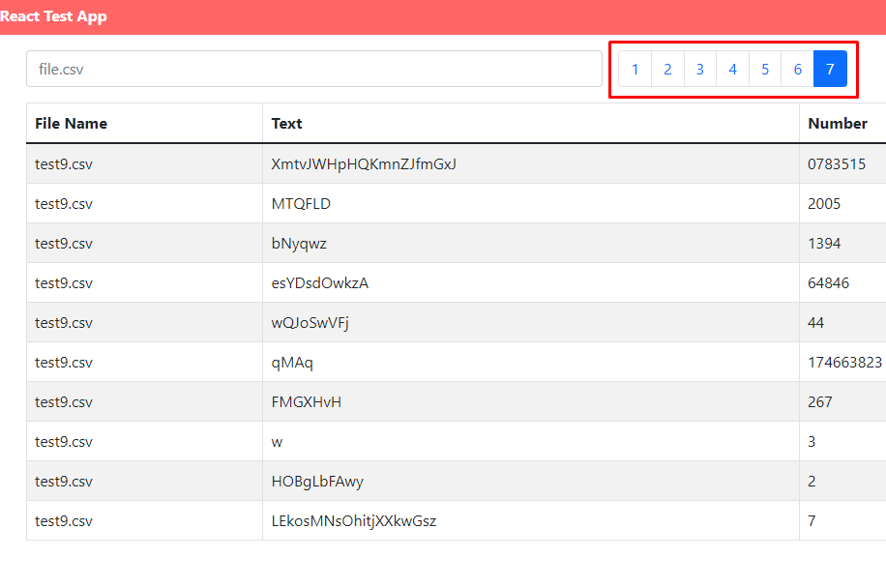Click the Text column header
Viewport: 886px width, 588px height.
click(x=286, y=123)
